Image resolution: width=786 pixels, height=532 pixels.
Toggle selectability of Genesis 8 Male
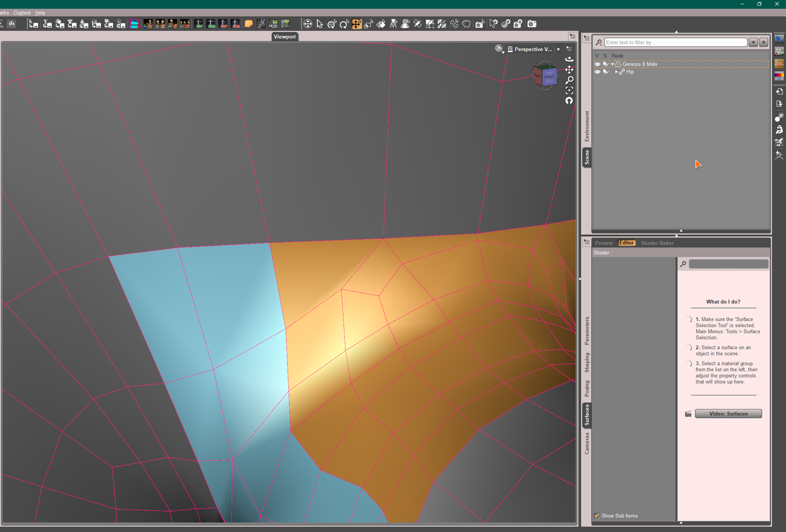606,64
